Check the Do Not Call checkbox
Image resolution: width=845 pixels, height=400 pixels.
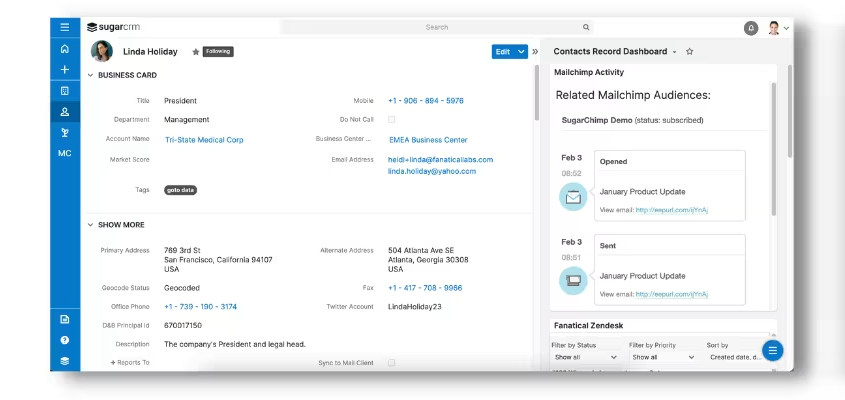click(391, 120)
